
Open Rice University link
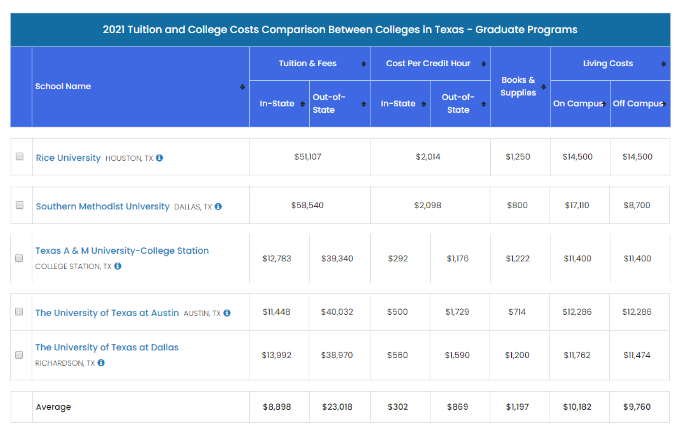(x=68, y=158)
